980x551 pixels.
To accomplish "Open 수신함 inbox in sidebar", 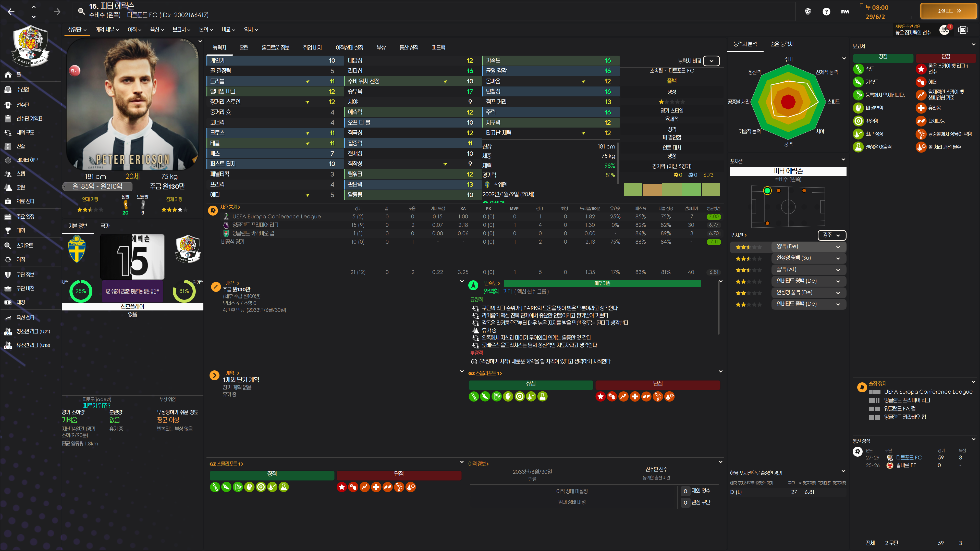I will pos(22,89).
